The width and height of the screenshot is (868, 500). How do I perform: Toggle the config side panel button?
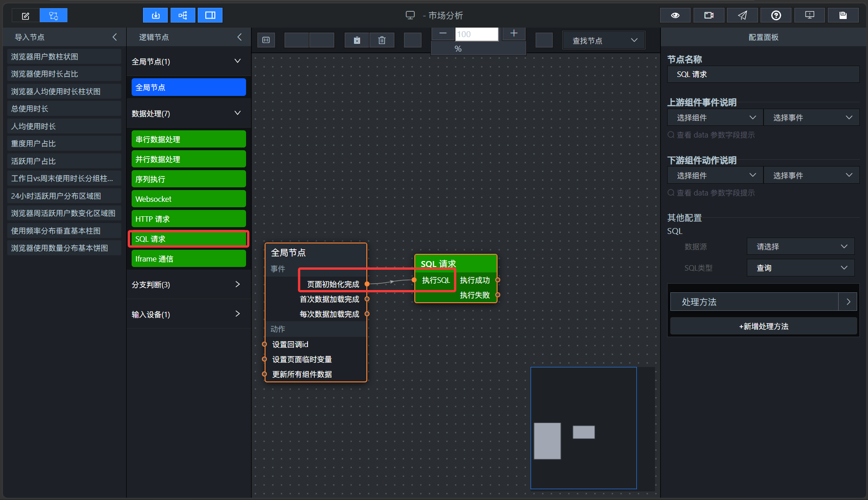tap(210, 15)
